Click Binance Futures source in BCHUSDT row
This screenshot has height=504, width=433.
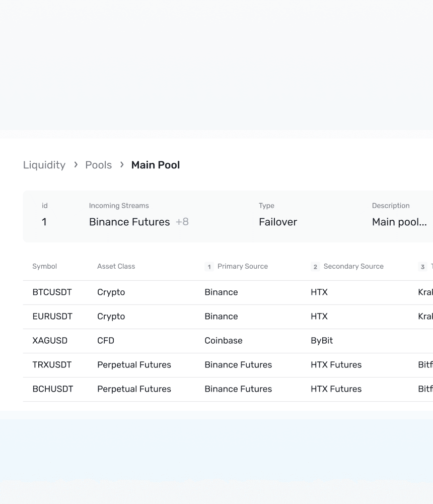238,389
